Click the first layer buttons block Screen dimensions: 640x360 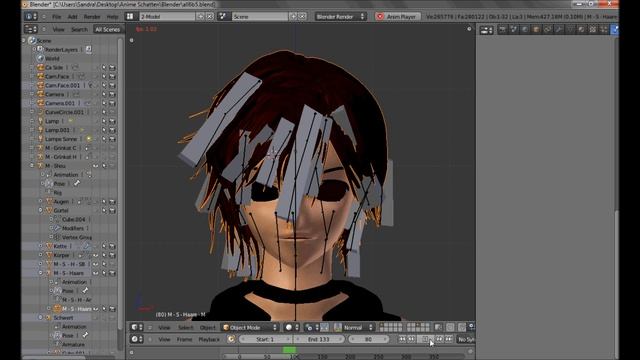[x=390, y=327]
